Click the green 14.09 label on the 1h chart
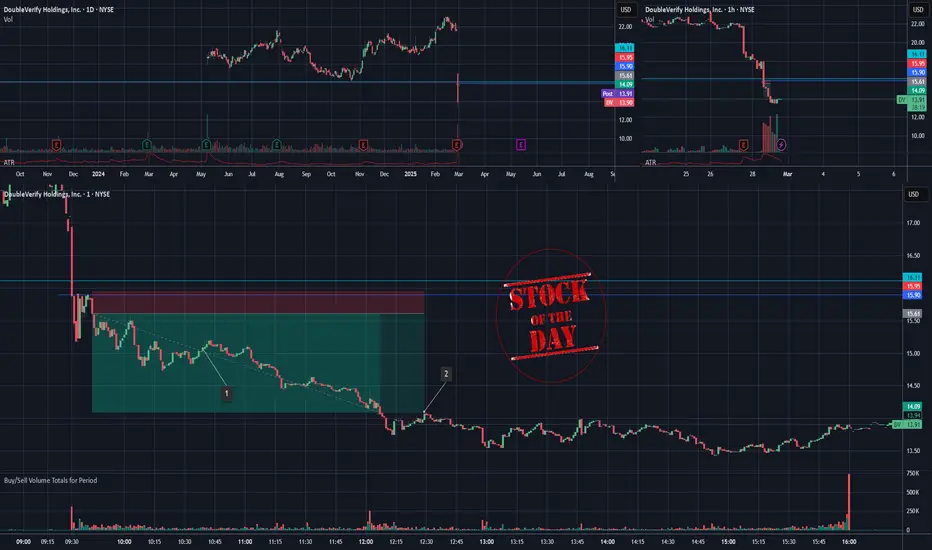The height and width of the screenshot is (550, 932). click(x=917, y=91)
